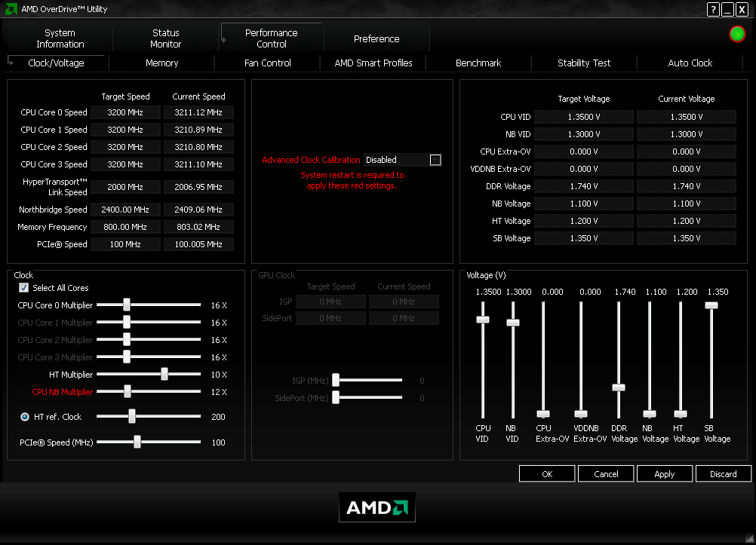Click the Discard button
This screenshot has height=545, width=756.
pyautogui.click(x=723, y=473)
